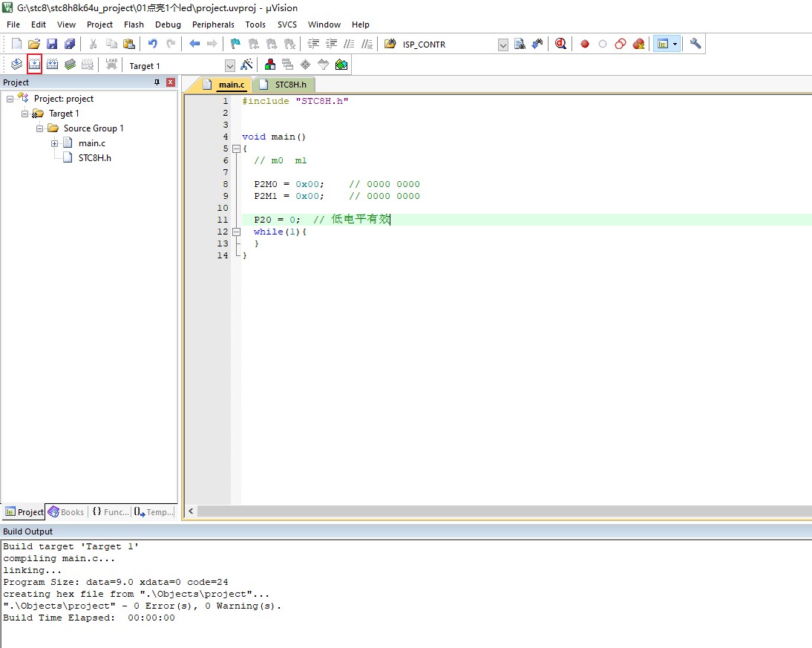Switch to the STC8H.h editor tab

[284, 85]
